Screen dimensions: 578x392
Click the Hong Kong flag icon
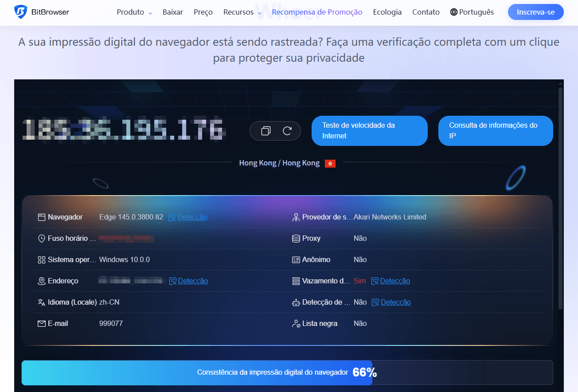point(330,163)
